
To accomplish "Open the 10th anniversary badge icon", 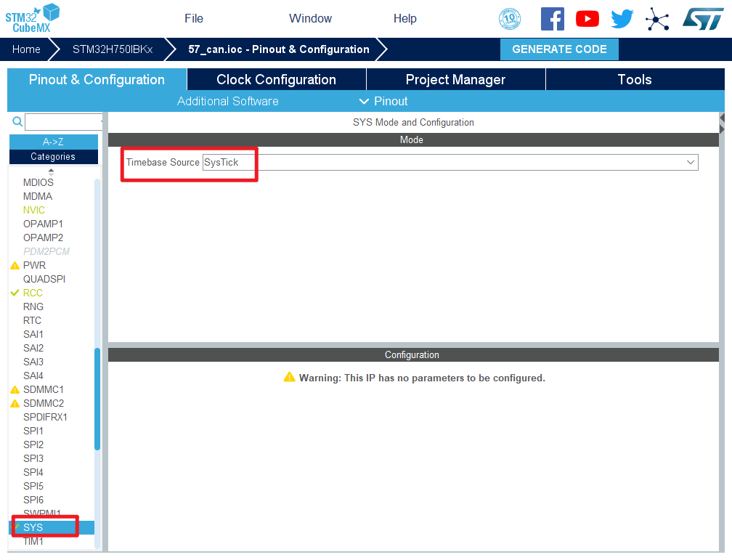I will [x=510, y=19].
